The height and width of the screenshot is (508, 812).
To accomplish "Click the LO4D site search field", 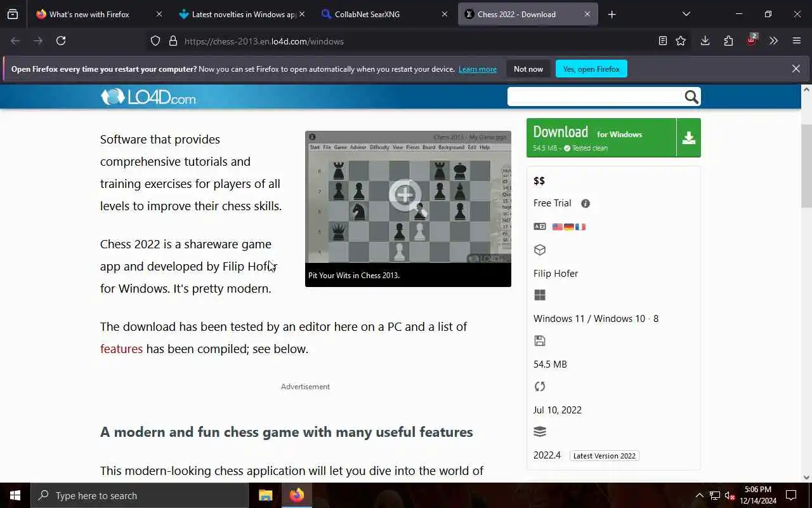I will click(594, 97).
